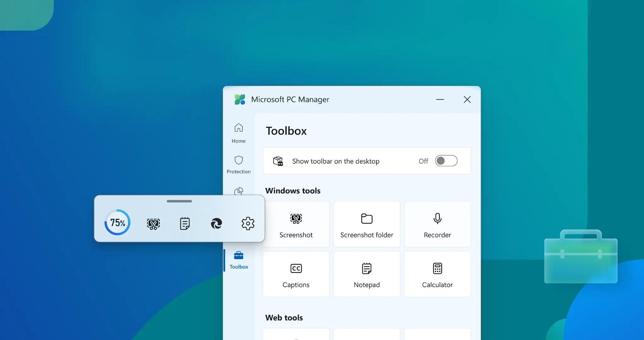Screen dimensions: 644x340
Task: Click the Microsoft PC Manager logo
Action: [240, 99]
